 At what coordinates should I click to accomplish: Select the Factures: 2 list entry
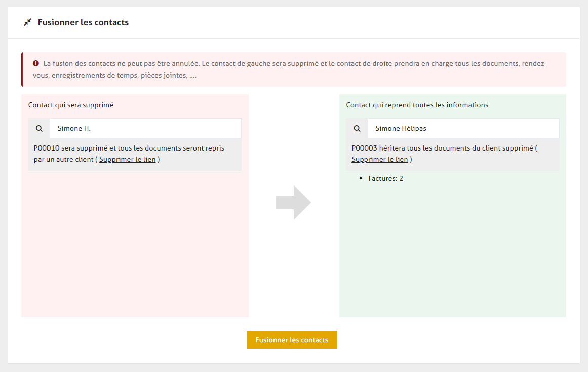tap(385, 178)
